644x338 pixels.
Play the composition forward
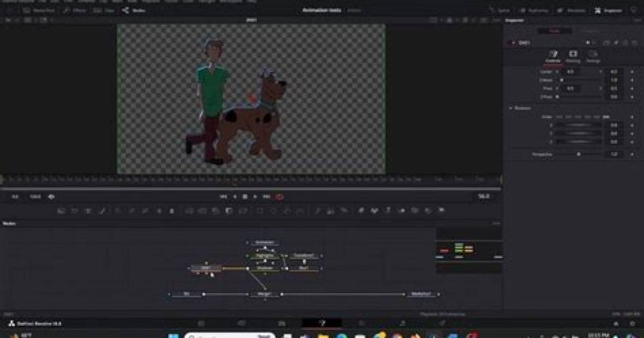click(255, 197)
